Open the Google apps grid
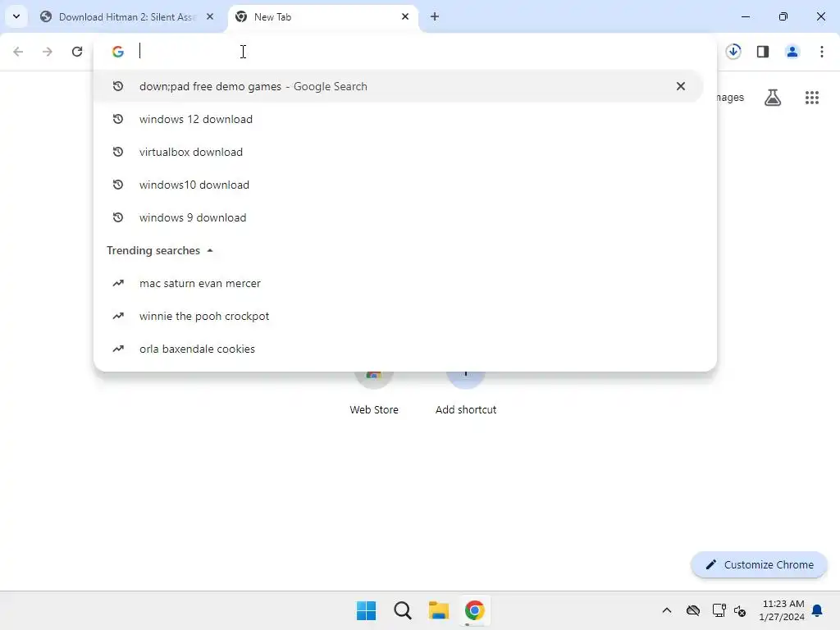Screen dimensions: 840x630 [812, 98]
